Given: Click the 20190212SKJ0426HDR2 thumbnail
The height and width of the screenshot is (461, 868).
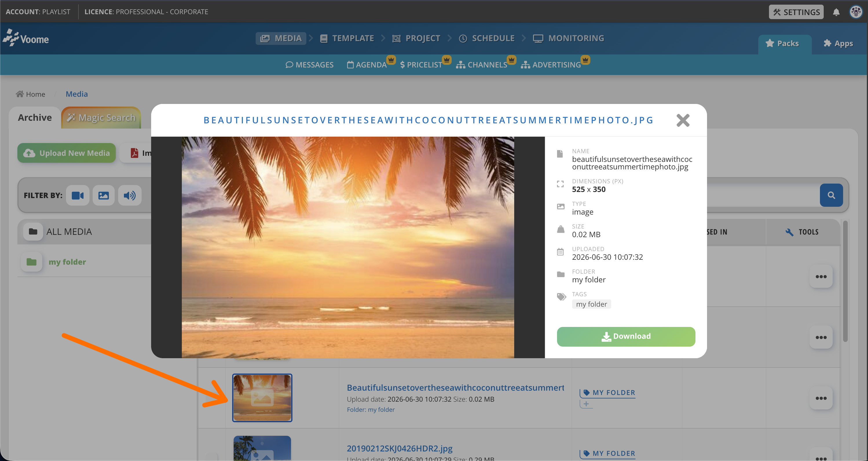Looking at the screenshot, I should click(x=262, y=448).
